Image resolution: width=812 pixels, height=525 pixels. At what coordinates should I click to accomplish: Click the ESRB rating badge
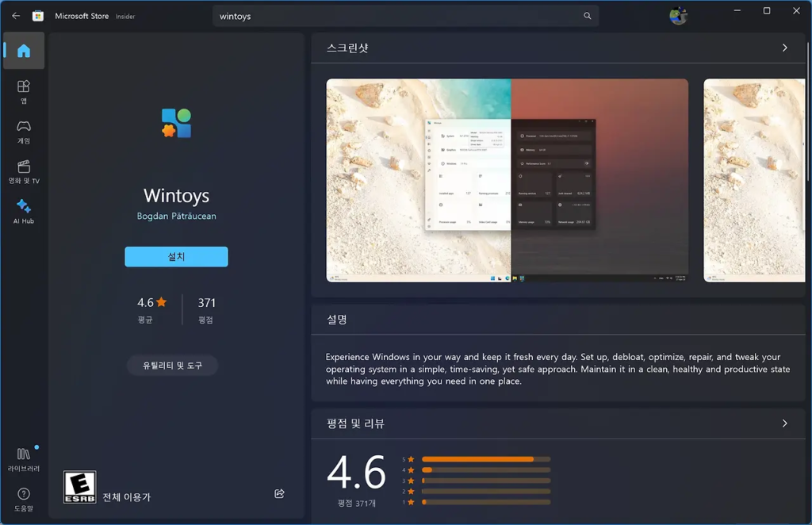tap(80, 487)
